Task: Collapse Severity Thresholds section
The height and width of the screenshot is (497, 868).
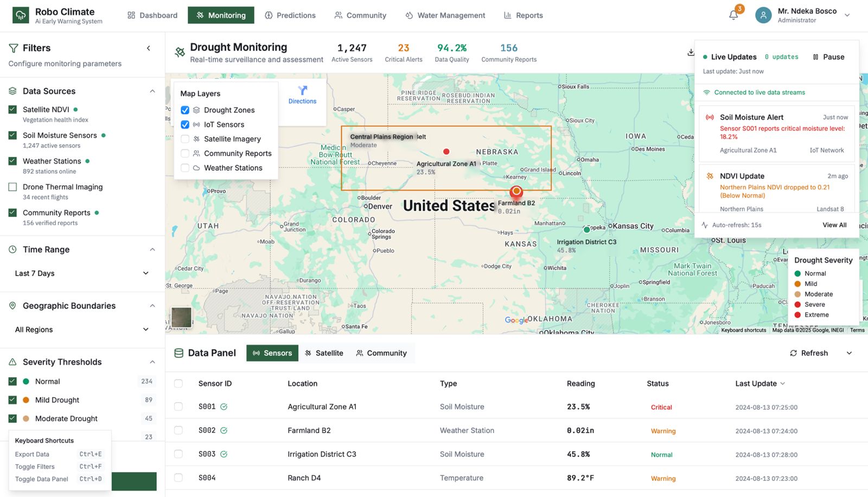Action: (x=152, y=362)
